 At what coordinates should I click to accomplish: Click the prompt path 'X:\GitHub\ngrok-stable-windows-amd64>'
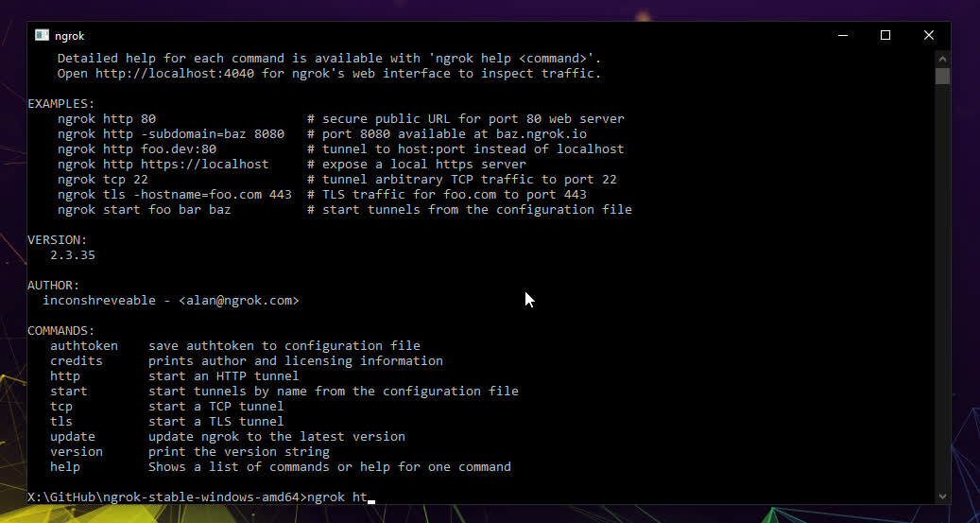167,497
